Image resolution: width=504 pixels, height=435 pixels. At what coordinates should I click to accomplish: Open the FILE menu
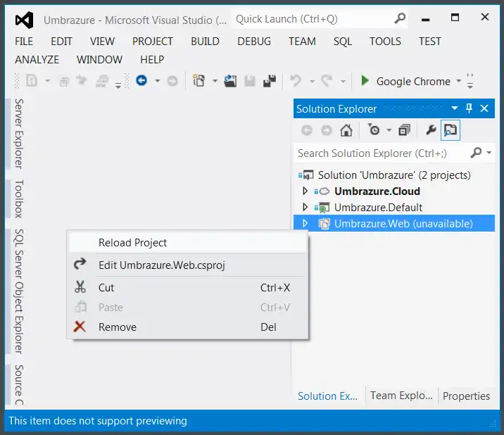(24, 41)
